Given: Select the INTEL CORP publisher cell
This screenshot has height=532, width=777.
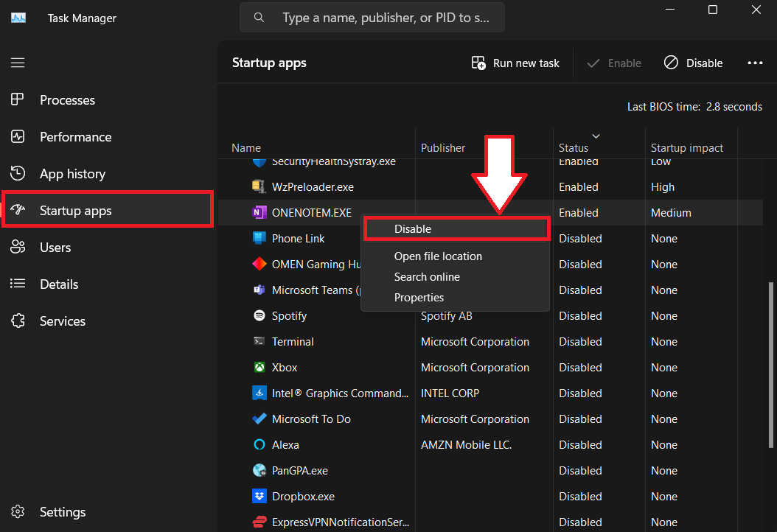Looking at the screenshot, I should (450, 393).
